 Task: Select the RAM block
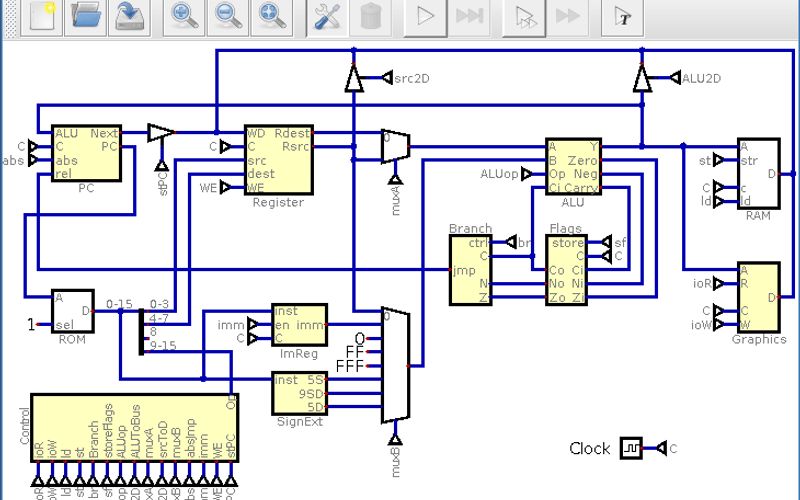(x=757, y=172)
